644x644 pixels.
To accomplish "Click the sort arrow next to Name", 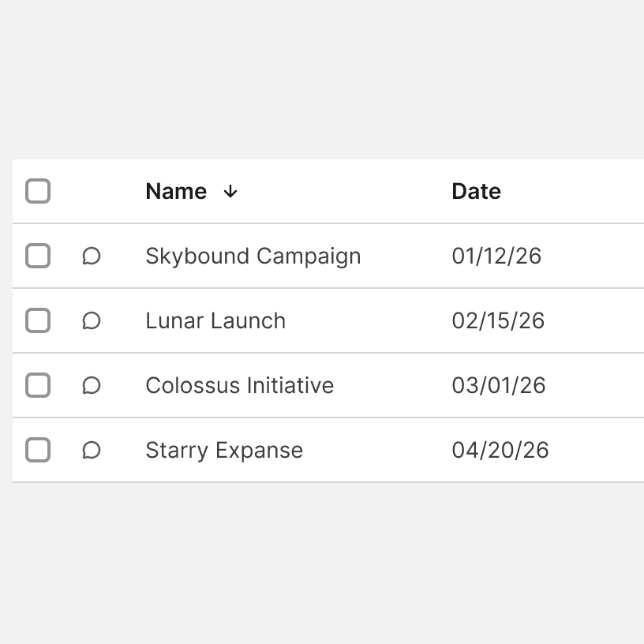I will click(x=230, y=192).
